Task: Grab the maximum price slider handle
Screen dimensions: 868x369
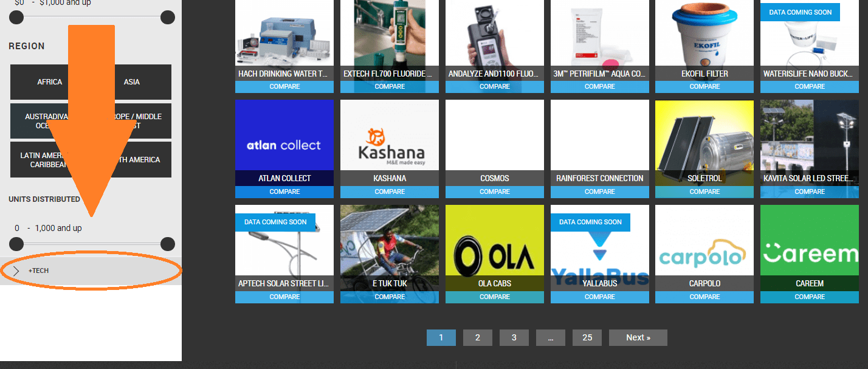Action: (168, 18)
